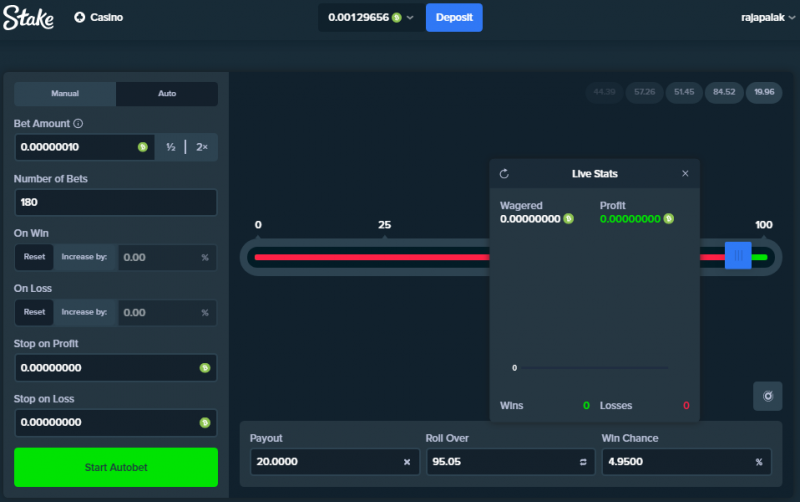This screenshot has height=502, width=800.
Task: Select Increase by under On Loss
Action: click(x=84, y=312)
